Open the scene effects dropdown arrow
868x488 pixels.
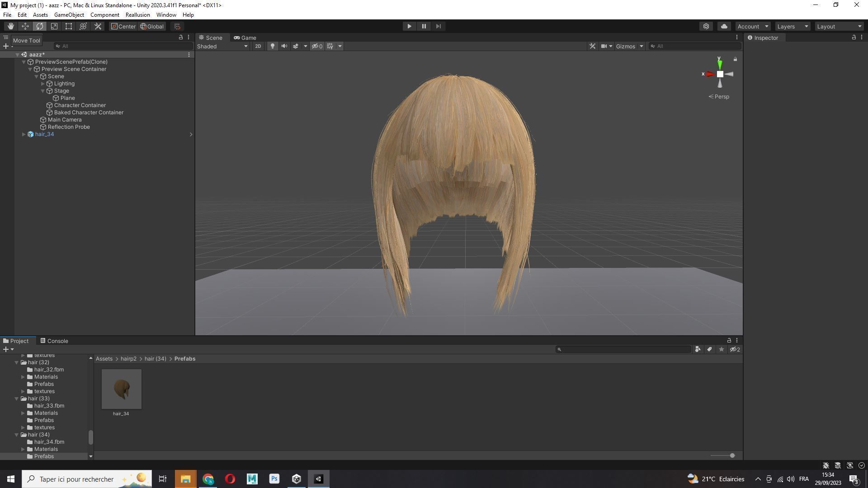[305, 46]
